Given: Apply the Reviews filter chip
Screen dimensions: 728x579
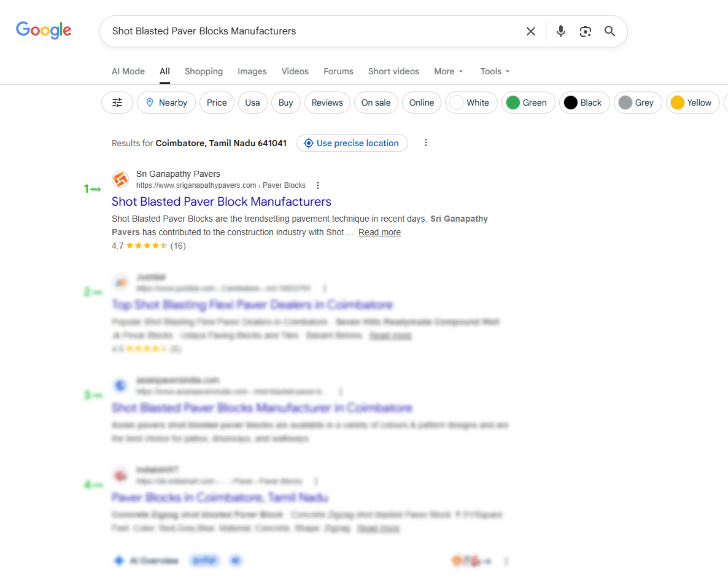Looking at the screenshot, I should point(327,102).
